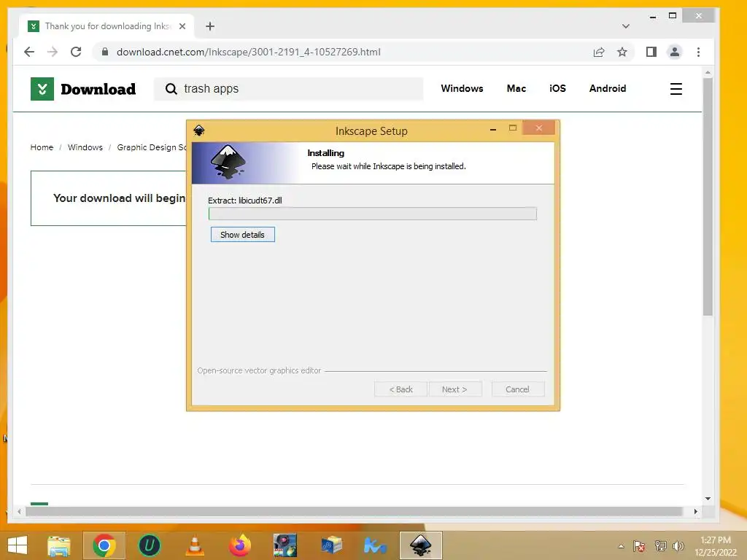Click the network icon in system tray
The height and width of the screenshot is (560, 747).
[661, 546]
